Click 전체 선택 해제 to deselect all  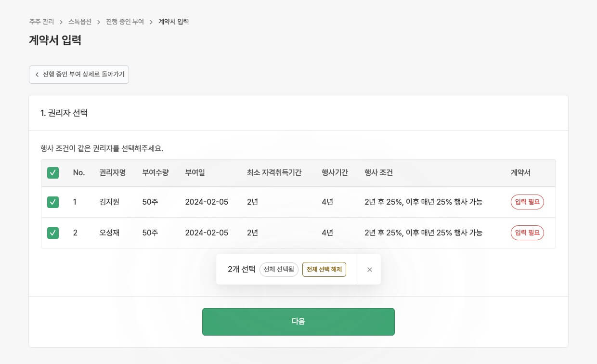(324, 269)
